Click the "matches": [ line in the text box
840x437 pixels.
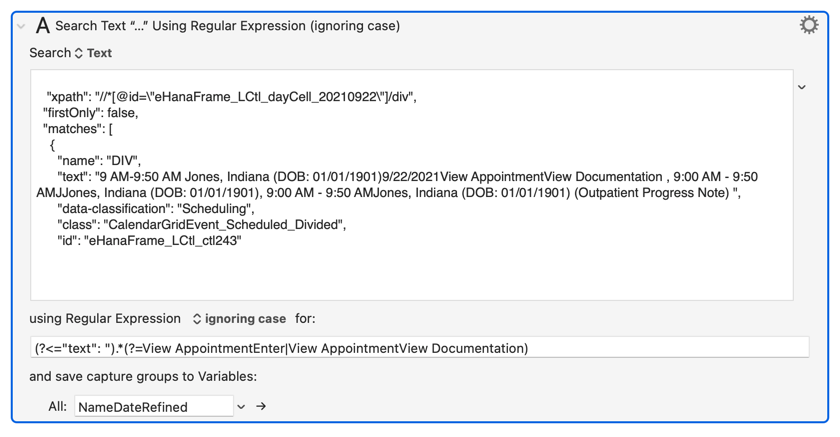pos(78,129)
